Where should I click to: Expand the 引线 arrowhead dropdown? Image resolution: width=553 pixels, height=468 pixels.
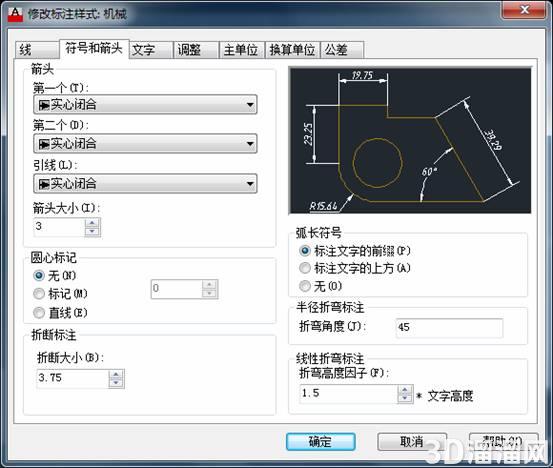[145, 183]
